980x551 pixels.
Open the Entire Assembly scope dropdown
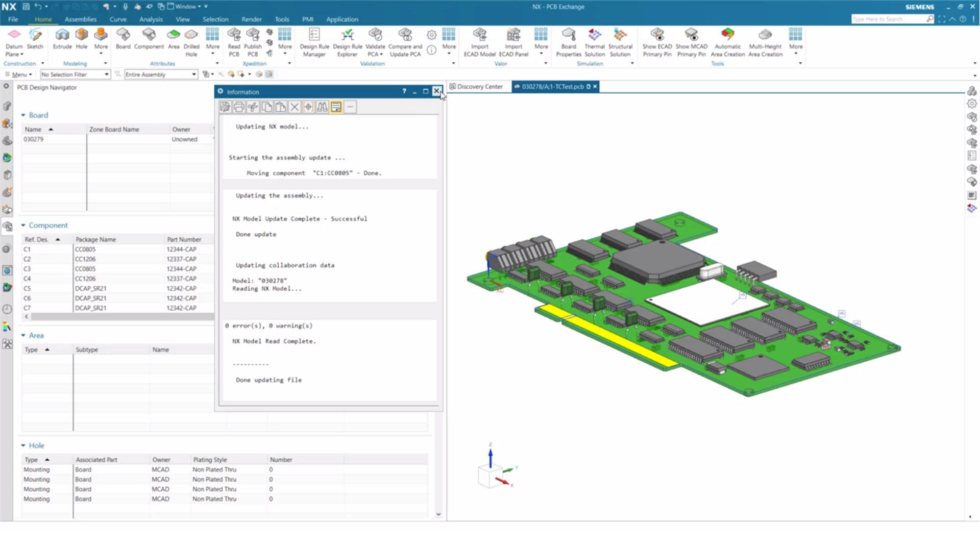point(193,74)
